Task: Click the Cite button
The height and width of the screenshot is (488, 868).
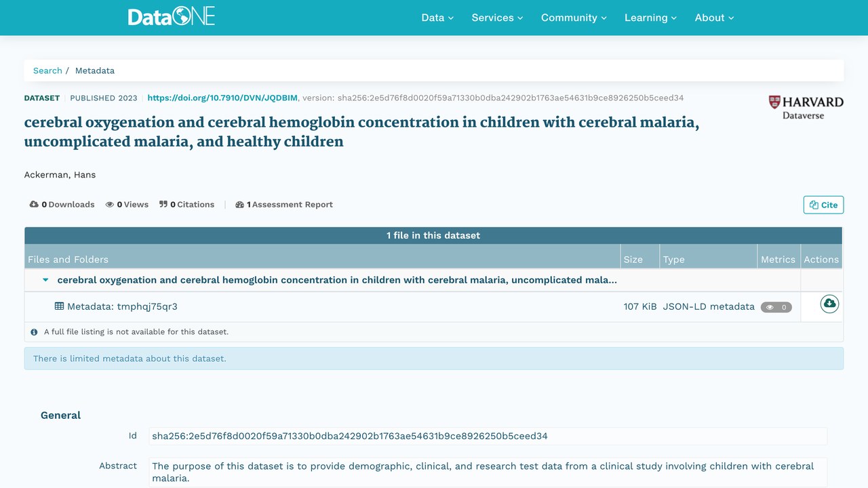Action: click(823, 205)
